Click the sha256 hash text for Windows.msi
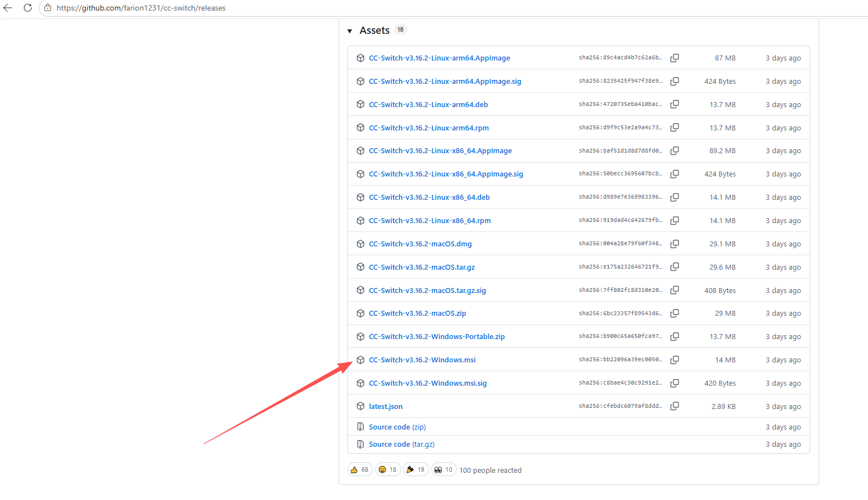This screenshot has width=868, height=500. click(x=620, y=360)
